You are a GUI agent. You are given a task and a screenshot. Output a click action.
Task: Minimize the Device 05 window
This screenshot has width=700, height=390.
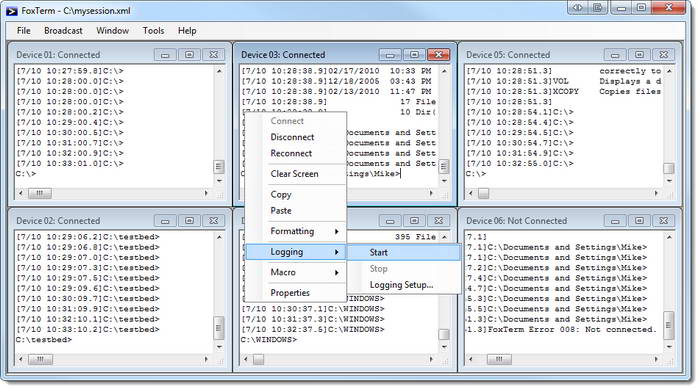615,55
